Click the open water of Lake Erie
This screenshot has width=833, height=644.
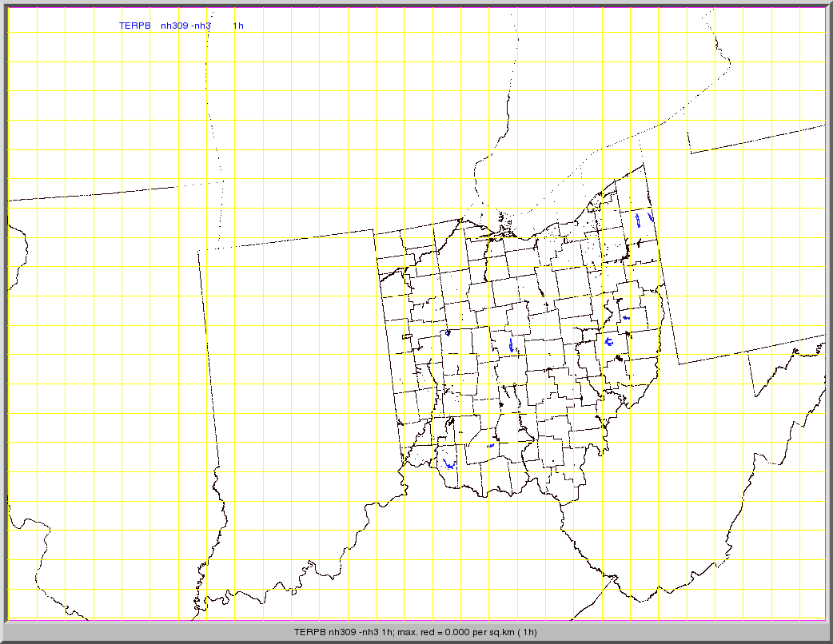(x=576, y=176)
